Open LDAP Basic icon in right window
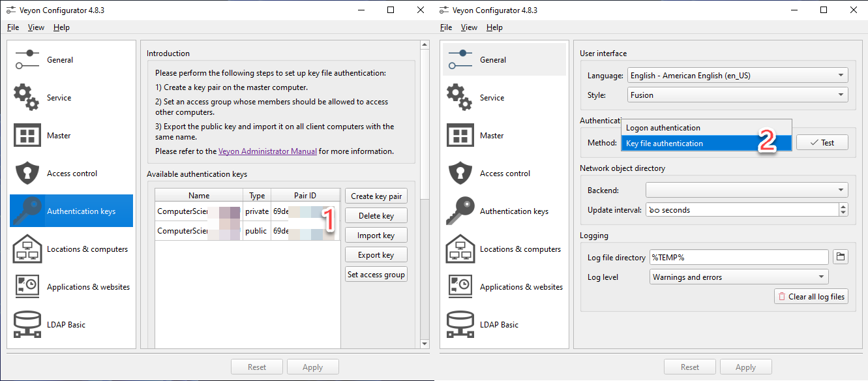The image size is (868, 381). click(x=460, y=325)
